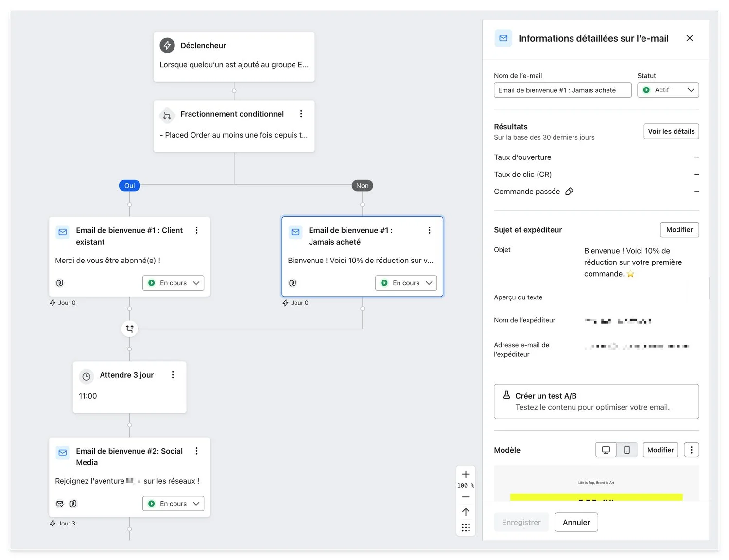Click the 100 % zoom level text
This screenshot has width=729, height=560.
466,486
